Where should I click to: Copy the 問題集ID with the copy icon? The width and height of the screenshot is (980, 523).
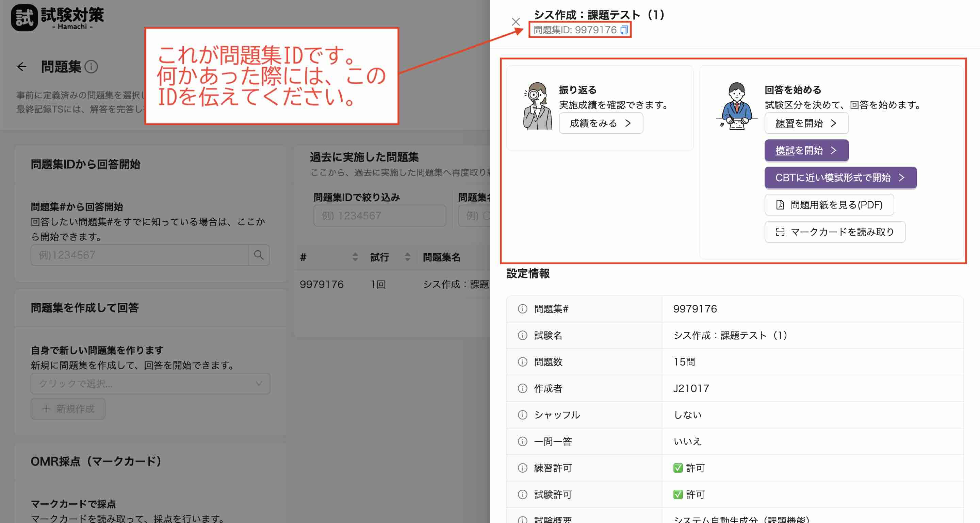(x=624, y=30)
